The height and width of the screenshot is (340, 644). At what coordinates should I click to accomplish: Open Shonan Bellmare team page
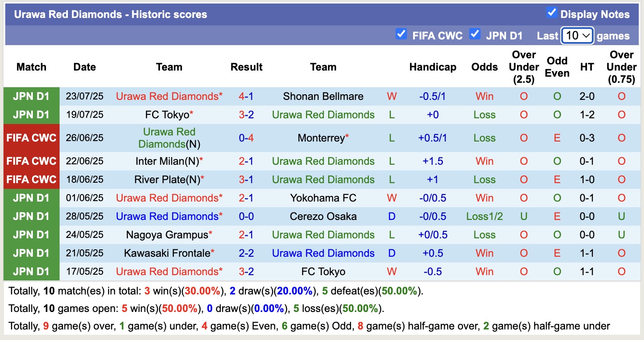point(323,96)
